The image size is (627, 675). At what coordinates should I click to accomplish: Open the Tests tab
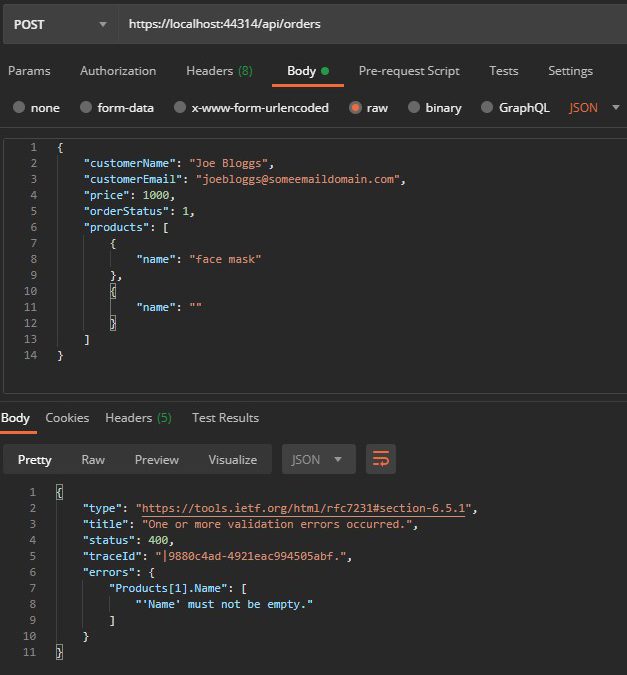pyautogui.click(x=504, y=71)
